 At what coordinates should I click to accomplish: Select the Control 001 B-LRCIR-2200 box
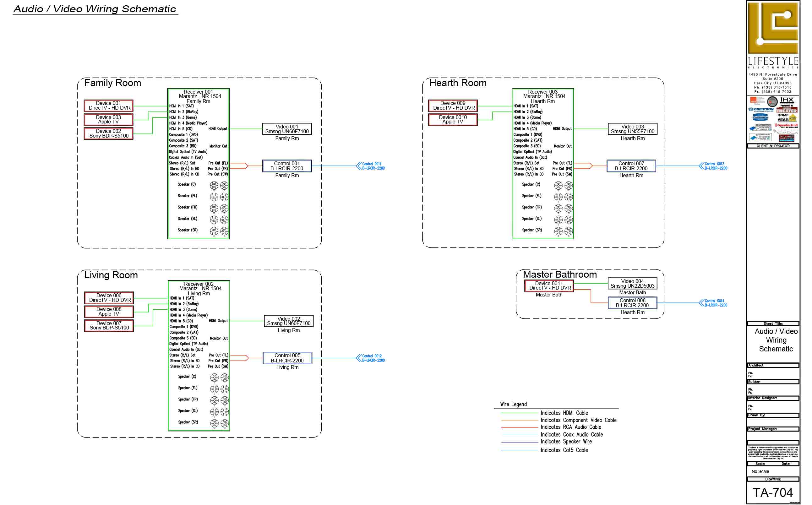tap(287, 166)
